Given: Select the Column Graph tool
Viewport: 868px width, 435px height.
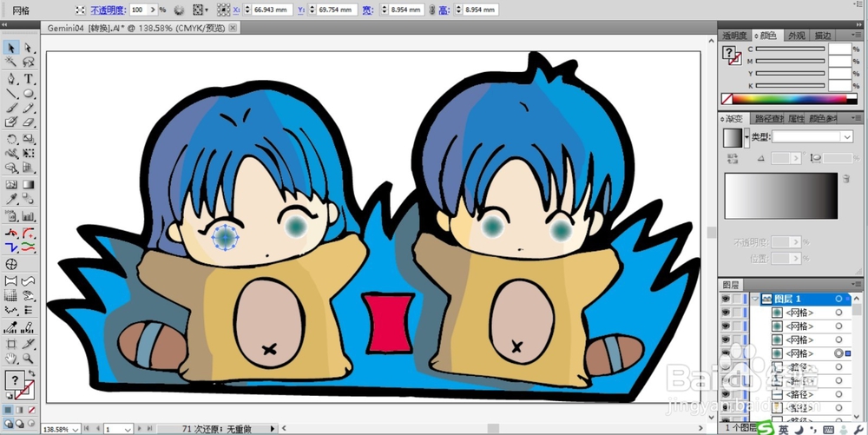Looking at the screenshot, I should tap(29, 216).
